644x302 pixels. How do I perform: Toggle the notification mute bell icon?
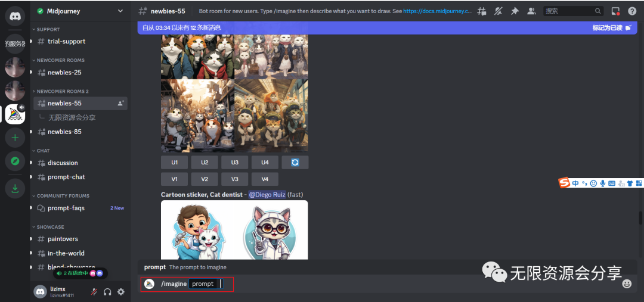point(499,11)
